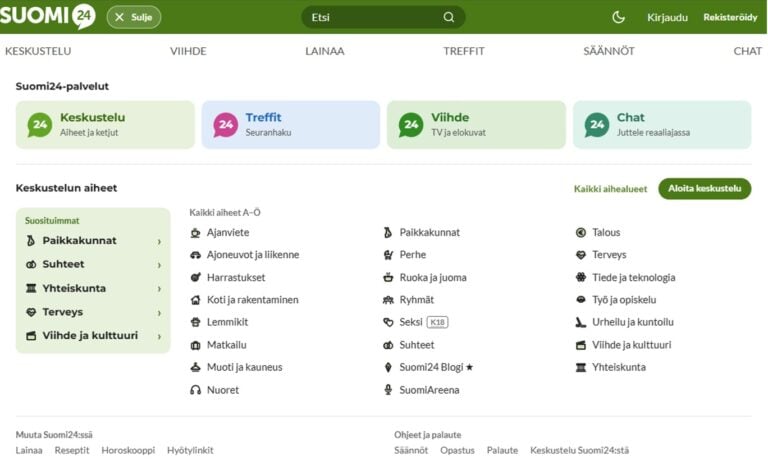
Task: Expand Paikkakunnat chevron in Suosituimmat
Action: (159, 242)
